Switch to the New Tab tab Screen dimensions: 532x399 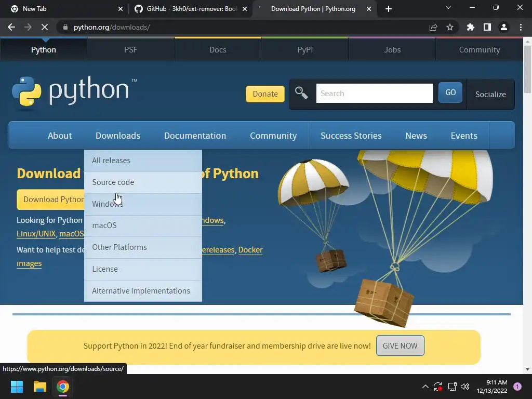pyautogui.click(x=64, y=9)
